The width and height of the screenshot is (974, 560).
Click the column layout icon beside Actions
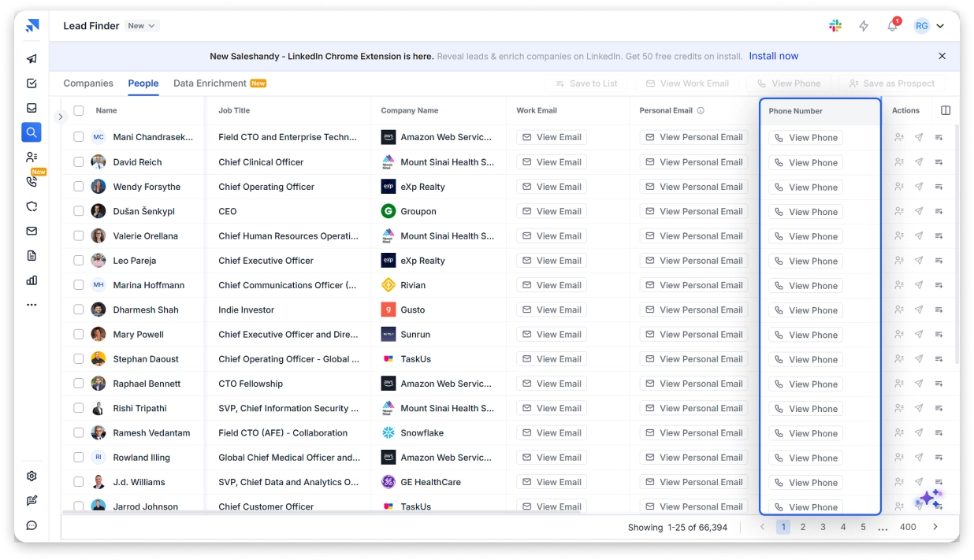946,110
